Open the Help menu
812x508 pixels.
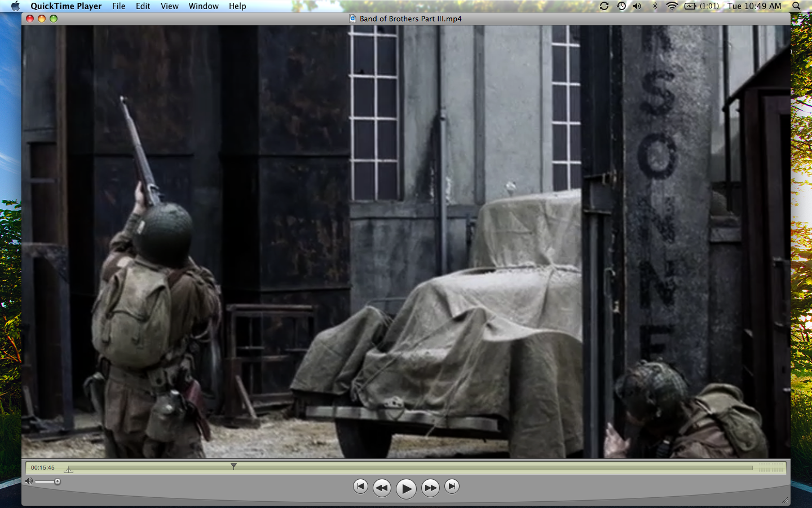click(x=237, y=6)
